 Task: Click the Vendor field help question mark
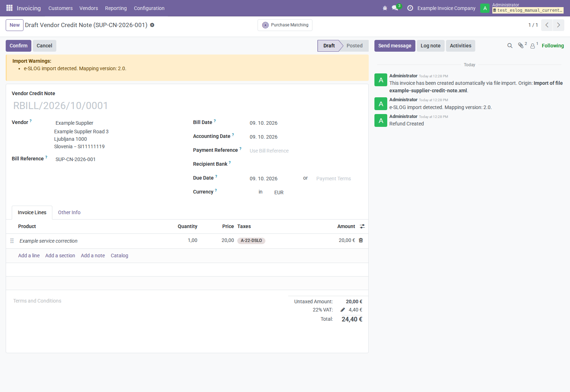click(31, 121)
